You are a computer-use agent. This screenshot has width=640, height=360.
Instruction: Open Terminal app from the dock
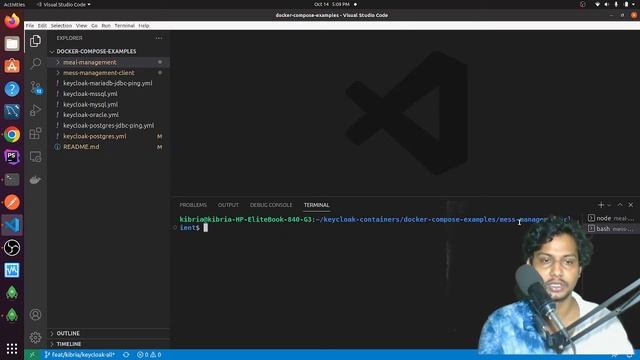[x=12, y=180]
